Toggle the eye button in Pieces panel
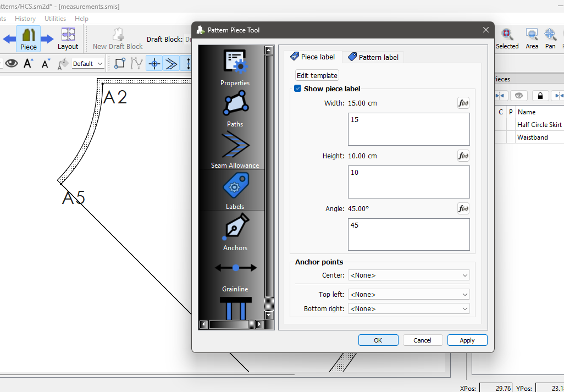The image size is (564, 392). coord(518,96)
